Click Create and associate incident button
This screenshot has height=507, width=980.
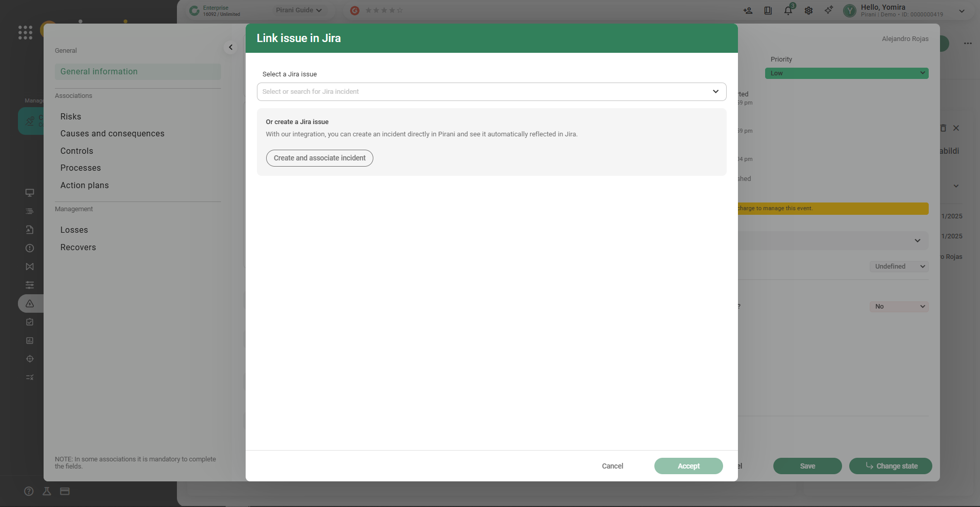tap(319, 158)
